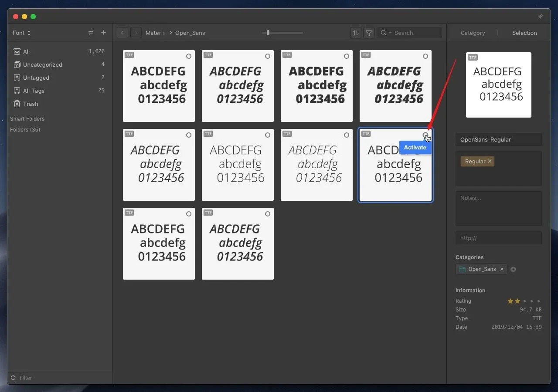Expand the Folders (35) section
Screen dimensions: 558x392
pyautogui.click(x=25, y=129)
